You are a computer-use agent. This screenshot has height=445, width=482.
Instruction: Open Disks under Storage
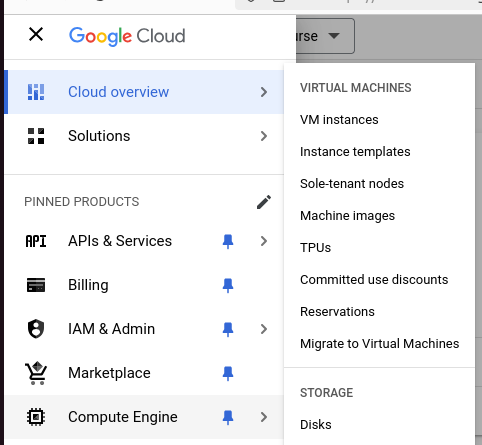pyautogui.click(x=379, y=425)
